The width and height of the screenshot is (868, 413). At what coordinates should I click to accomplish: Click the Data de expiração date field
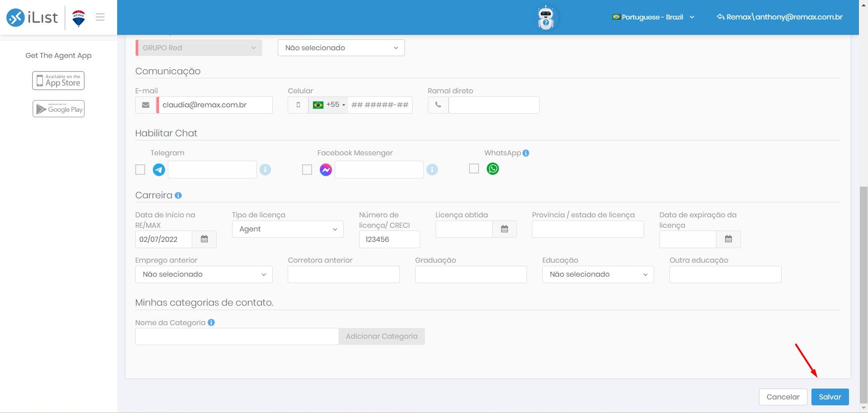[688, 239]
